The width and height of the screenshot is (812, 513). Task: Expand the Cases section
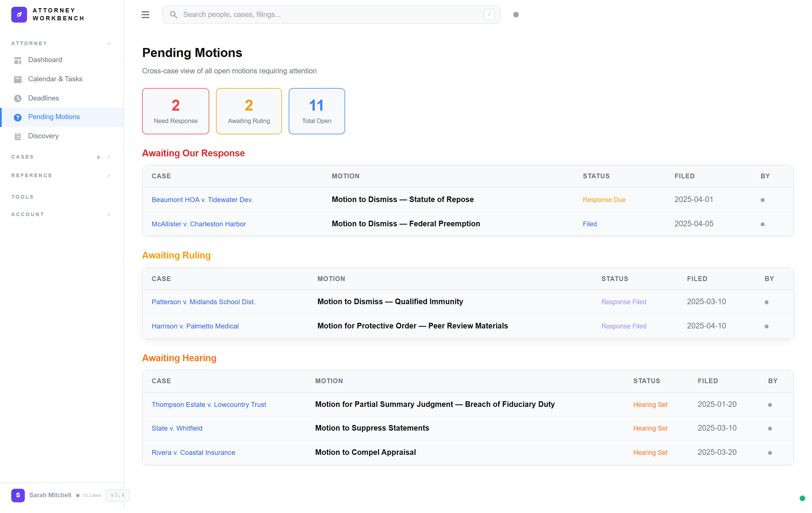pyautogui.click(x=109, y=157)
